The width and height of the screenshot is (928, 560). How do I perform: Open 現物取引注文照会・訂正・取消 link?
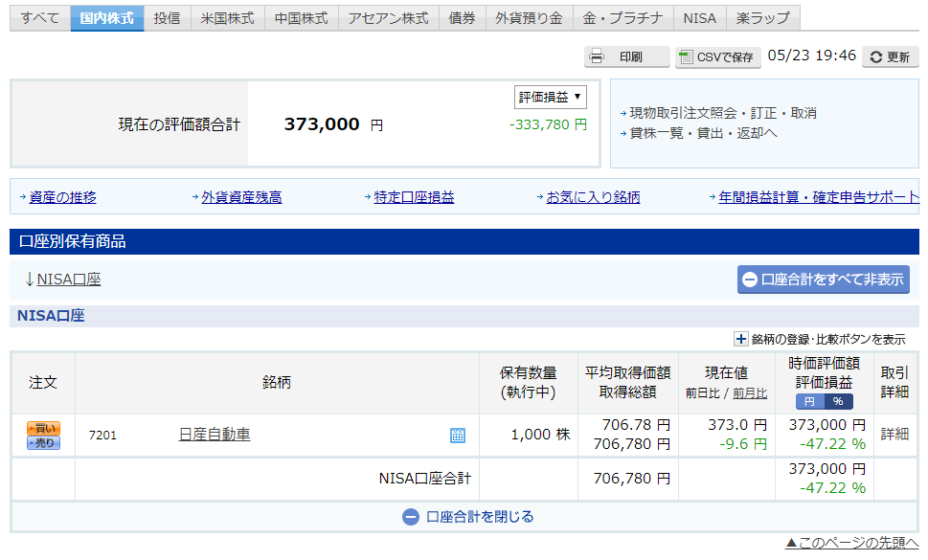723,113
